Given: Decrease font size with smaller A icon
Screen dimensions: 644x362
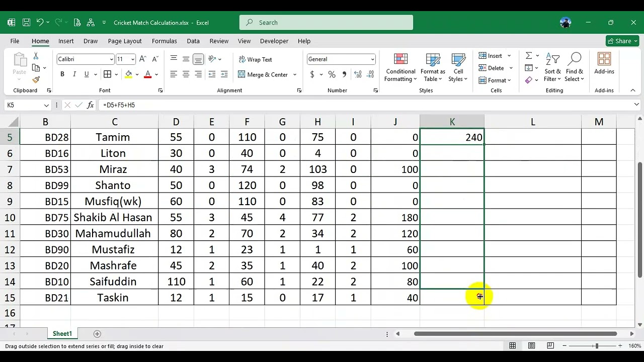Looking at the screenshot, I should coord(154,59).
